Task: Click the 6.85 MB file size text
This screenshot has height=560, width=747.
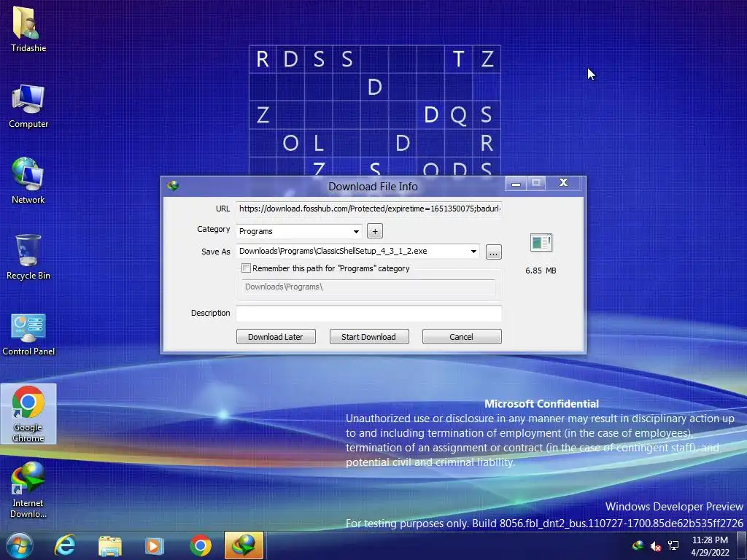Action: point(541,271)
